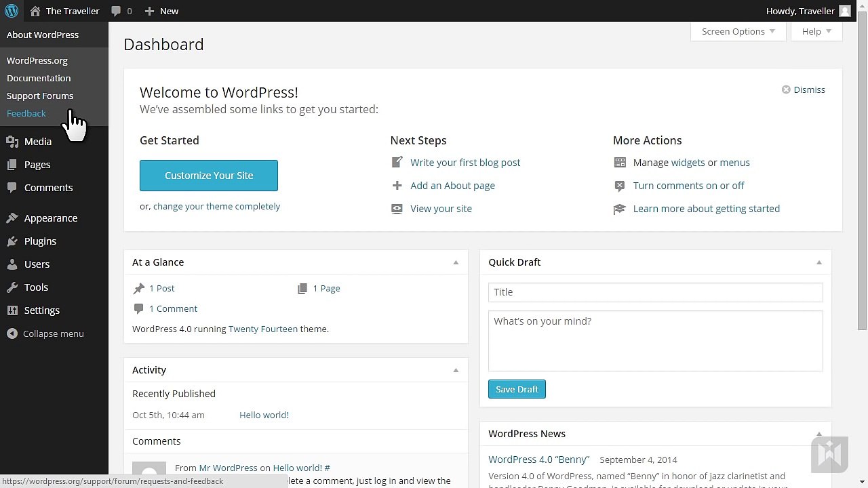Open the Twenty Fourteen theme link
Screen dimensions: 868x488
(x=263, y=329)
